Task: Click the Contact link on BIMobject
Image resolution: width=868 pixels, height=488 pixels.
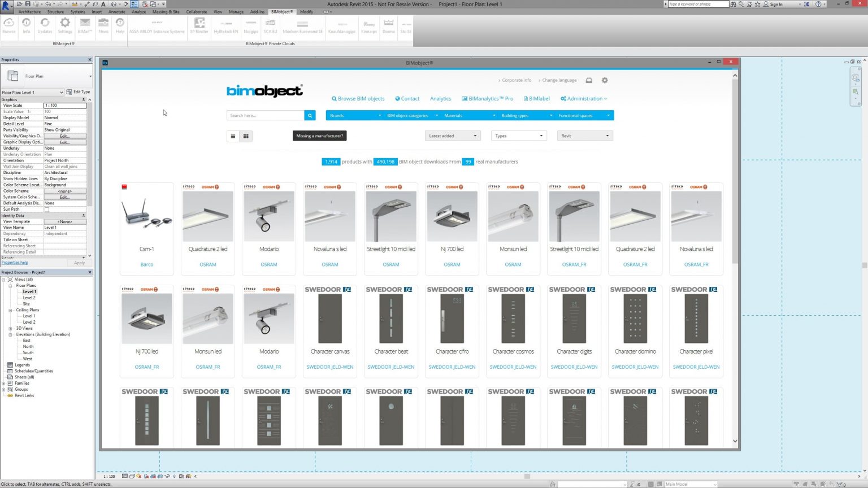Action: pos(407,98)
